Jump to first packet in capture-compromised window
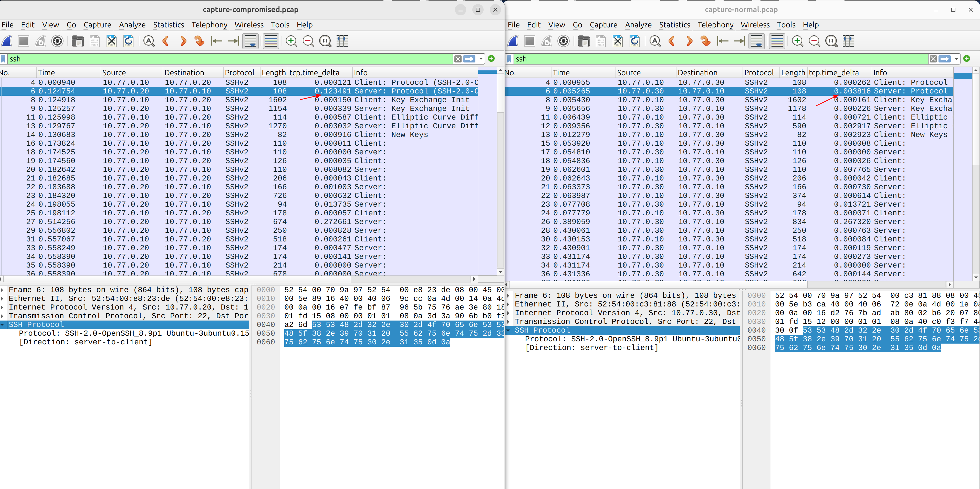 click(216, 41)
